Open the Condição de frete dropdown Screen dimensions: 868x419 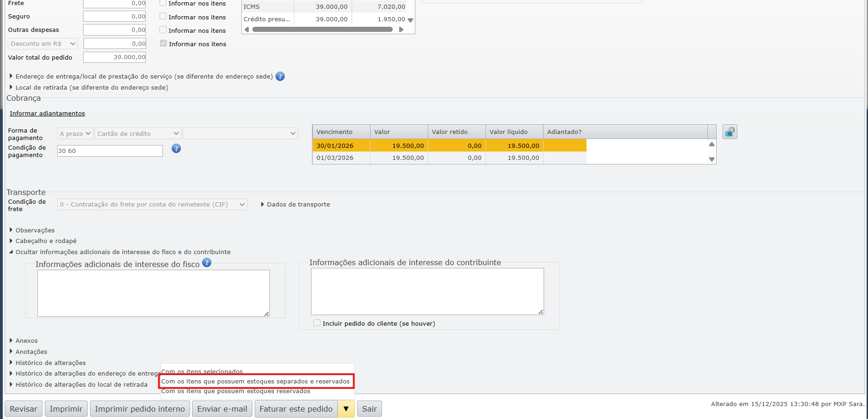tap(152, 205)
